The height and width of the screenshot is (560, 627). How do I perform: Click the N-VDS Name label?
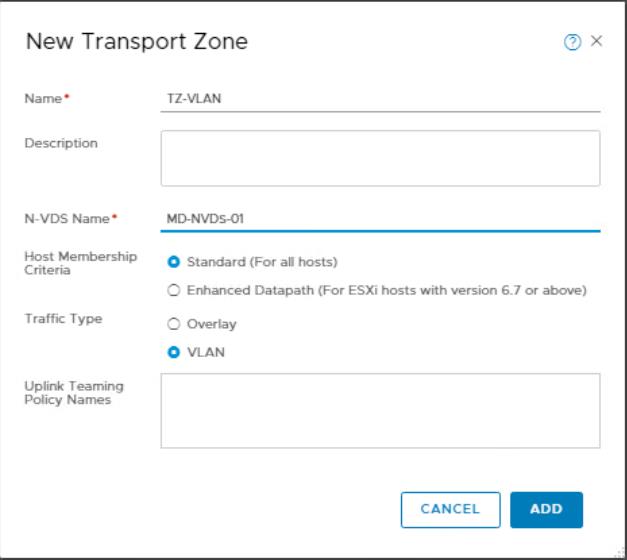coord(67,219)
